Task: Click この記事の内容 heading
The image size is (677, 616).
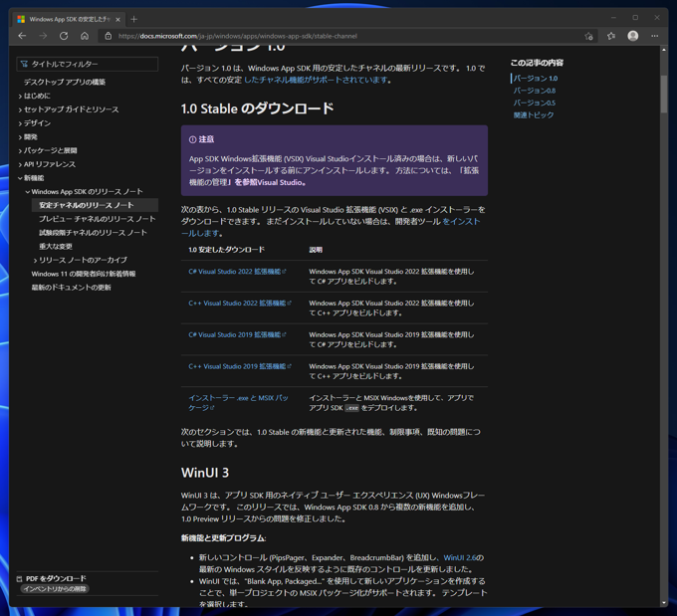Action: coord(537,63)
